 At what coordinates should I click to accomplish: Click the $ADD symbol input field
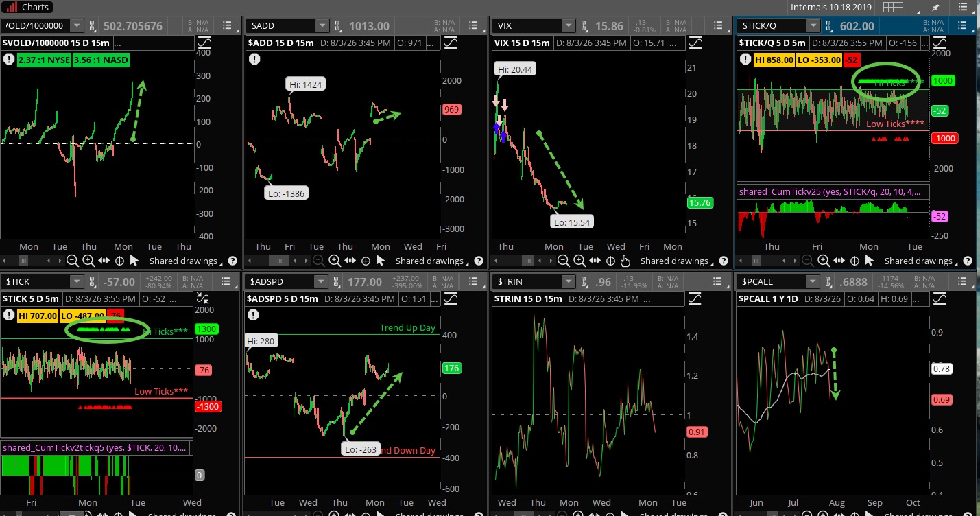(x=281, y=26)
